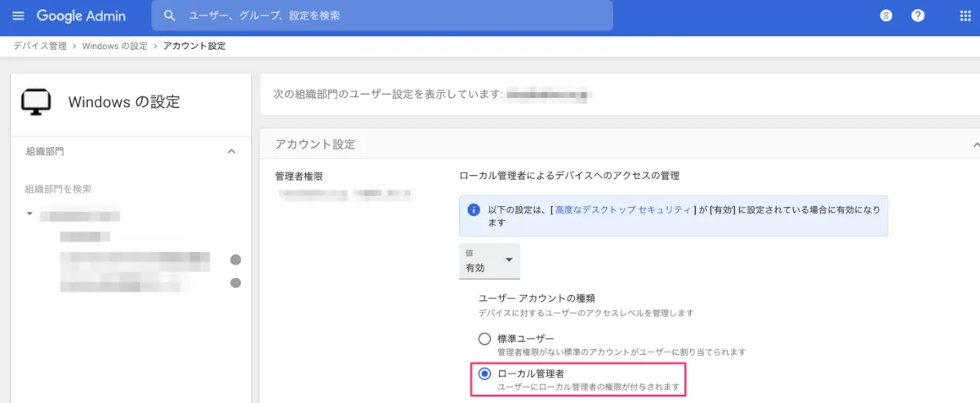Click the top search bar field
Viewport: 980px width, 403px height.
(x=382, y=16)
